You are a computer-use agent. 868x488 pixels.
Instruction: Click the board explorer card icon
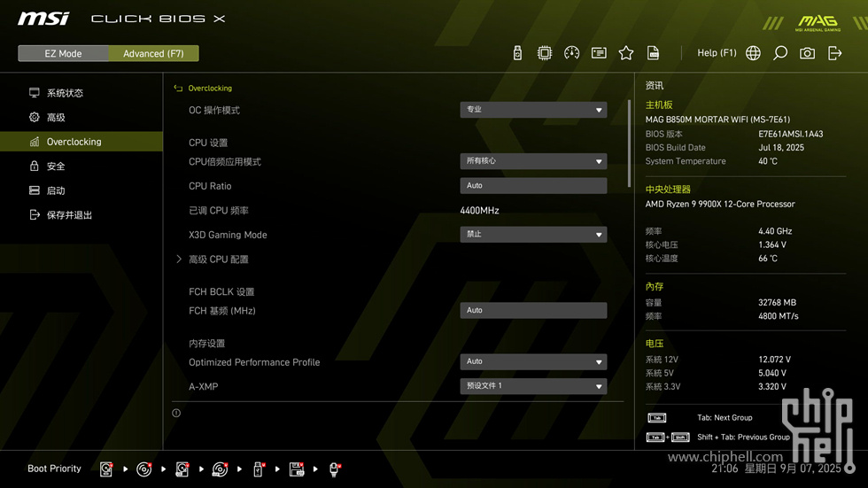[x=599, y=53]
